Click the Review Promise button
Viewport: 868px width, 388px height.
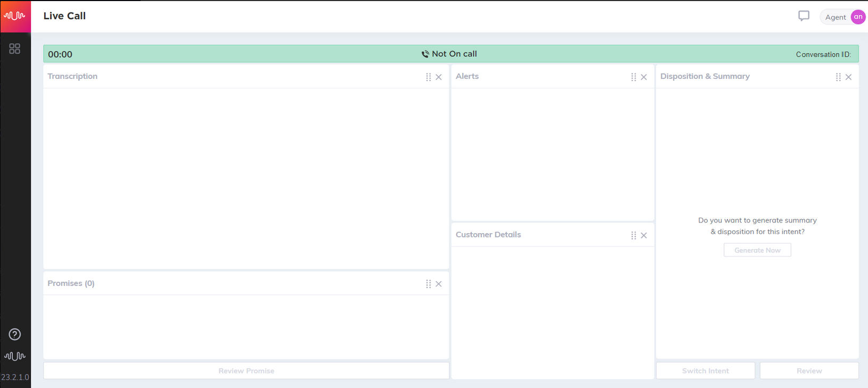(246, 371)
